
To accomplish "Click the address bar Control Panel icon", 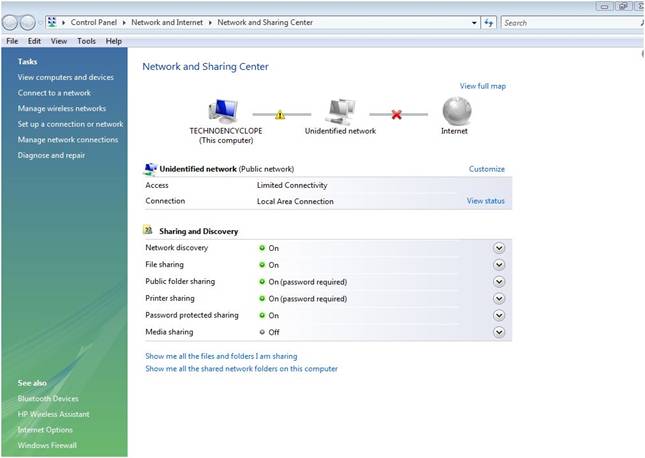I will pos(52,22).
